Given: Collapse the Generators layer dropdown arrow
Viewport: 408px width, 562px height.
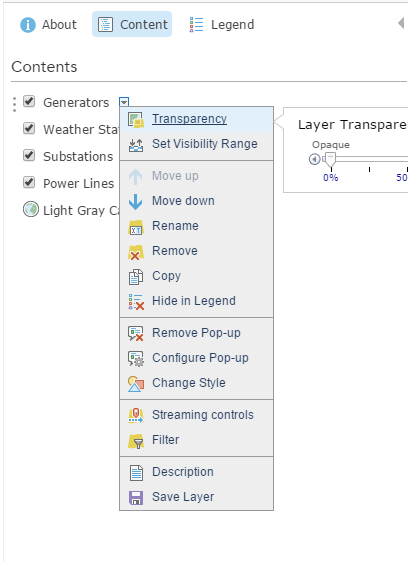Looking at the screenshot, I should (x=124, y=102).
